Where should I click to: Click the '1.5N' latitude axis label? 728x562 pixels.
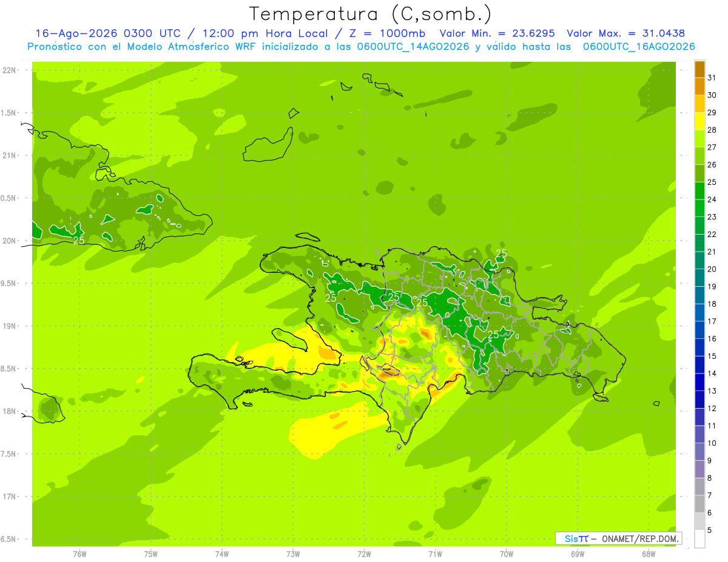[9, 113]
